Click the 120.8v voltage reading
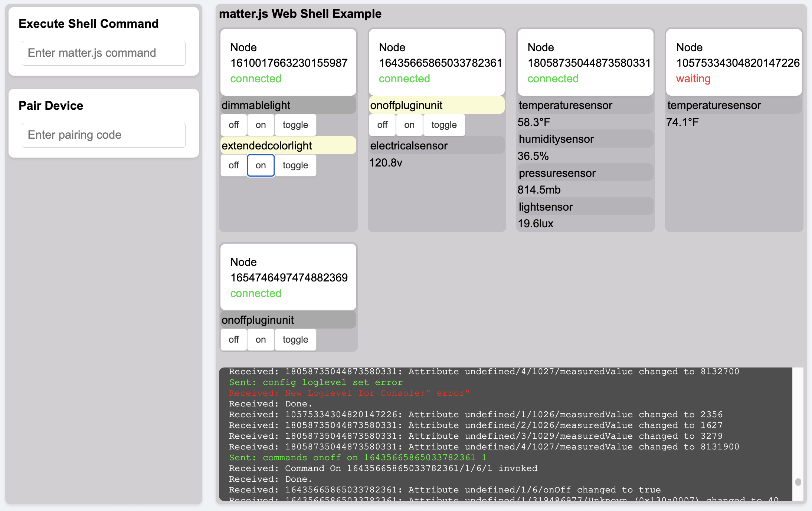 386,163
